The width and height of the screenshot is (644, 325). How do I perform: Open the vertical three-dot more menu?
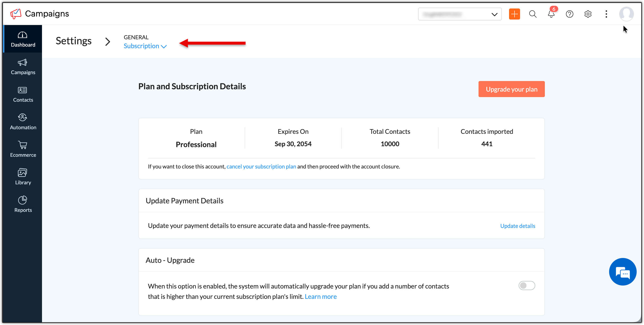(606, 14)
